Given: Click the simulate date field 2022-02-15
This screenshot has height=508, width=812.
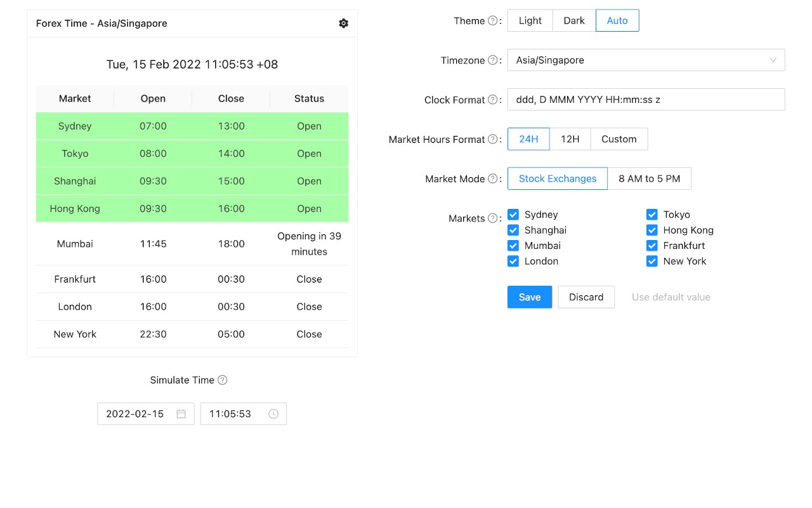Looking at the screenshot, I should tap(146, 414).
